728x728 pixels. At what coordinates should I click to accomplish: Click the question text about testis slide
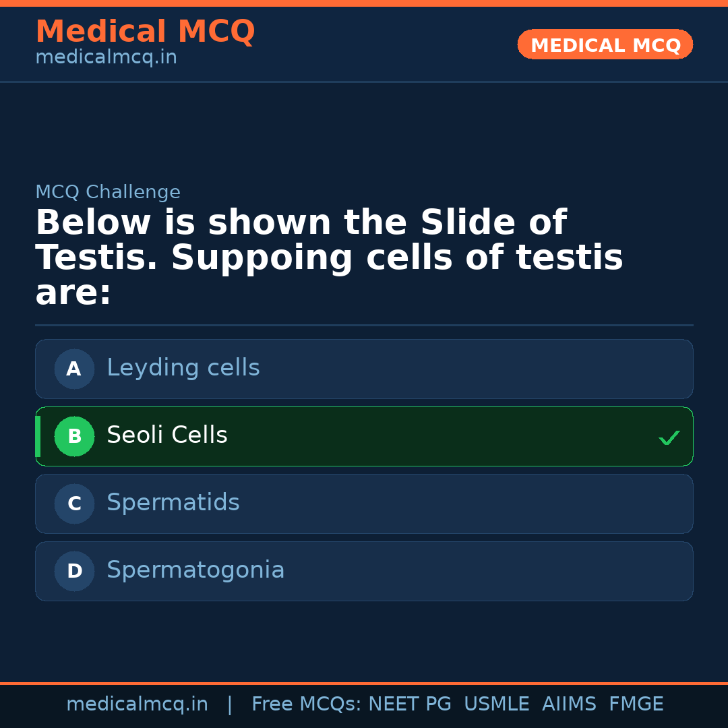click(x=329, y=258)
